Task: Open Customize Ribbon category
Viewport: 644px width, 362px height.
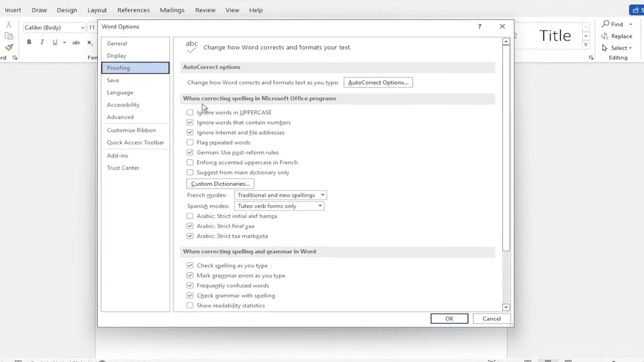Action: (x=135, y=130)
